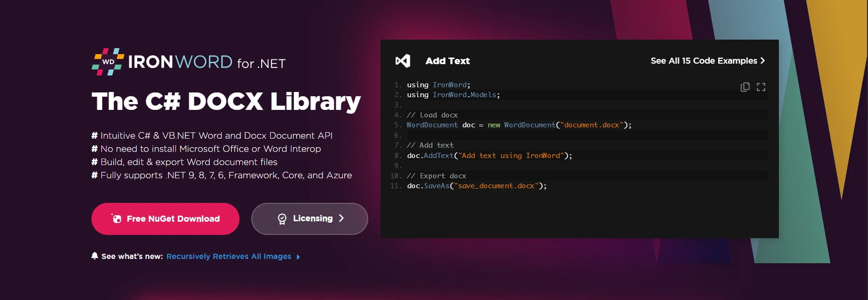Click the doc.AddText code line

[x=489, y=156]
